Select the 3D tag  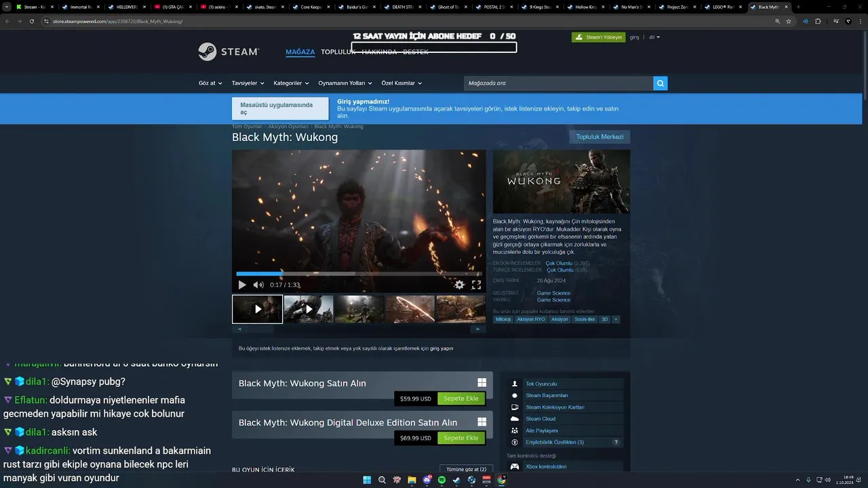tap(605, 319)
